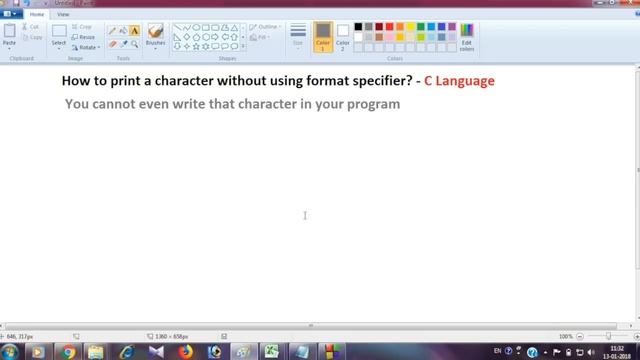Switch to the View ribbon tab
The width and height of the screenshot is (640, 360).
click(63, 14)
